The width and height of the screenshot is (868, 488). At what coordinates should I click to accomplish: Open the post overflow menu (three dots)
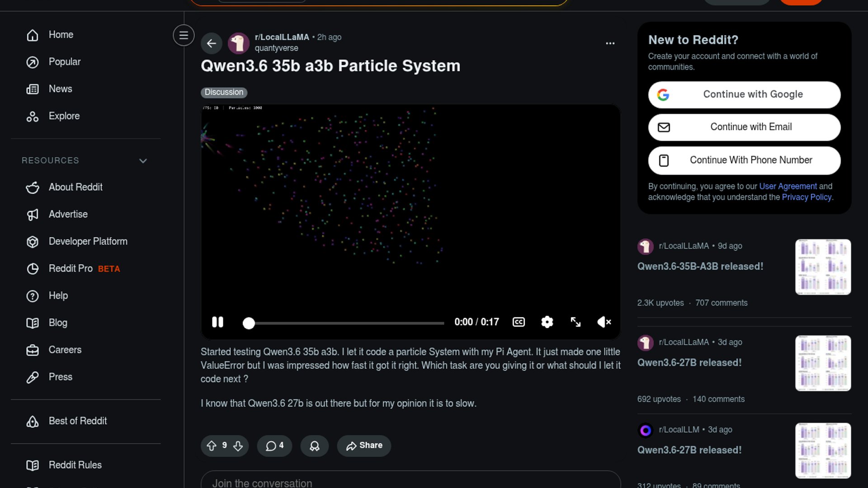(x=610, y=43)
